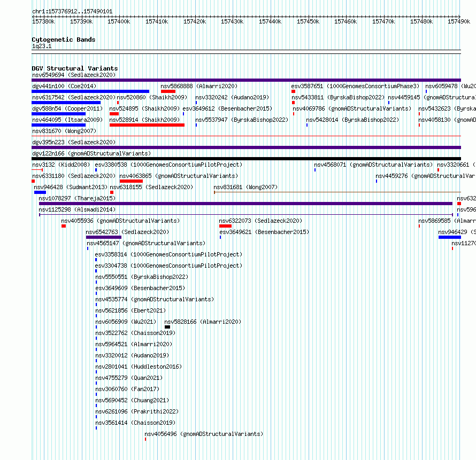Select the blue nsv946429 variant bar
Image resolution: width=476 pixels, height=460 pixels.
tap(450, 237)
